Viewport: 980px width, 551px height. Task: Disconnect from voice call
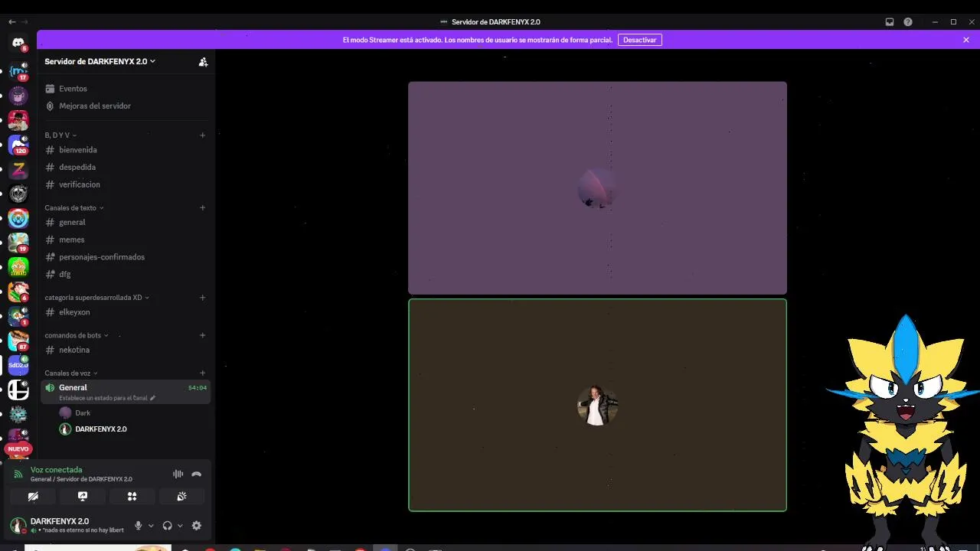point(197,474)
